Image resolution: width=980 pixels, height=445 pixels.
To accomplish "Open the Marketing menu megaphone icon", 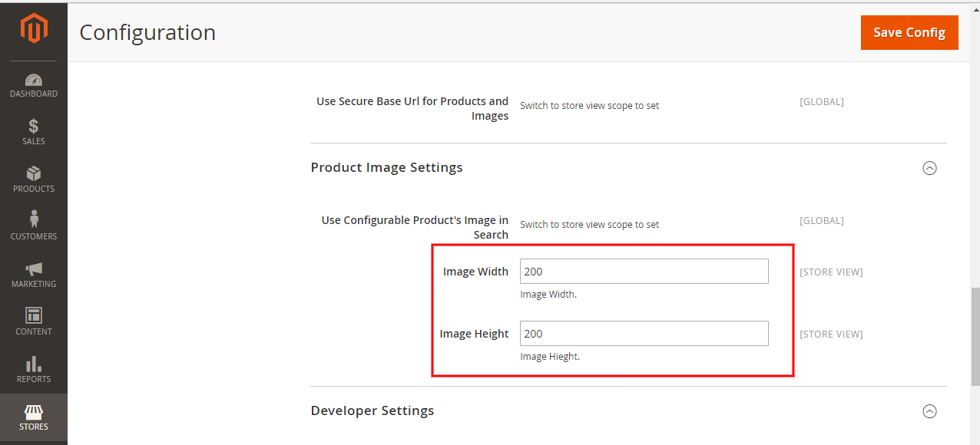I will [x=34, y=269].
